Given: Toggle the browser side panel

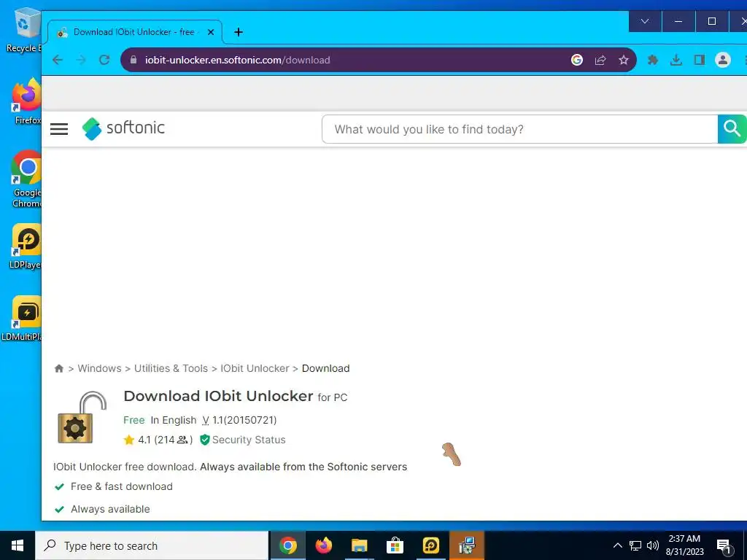Looking at the screenshot, I should (x=700, y=60).
